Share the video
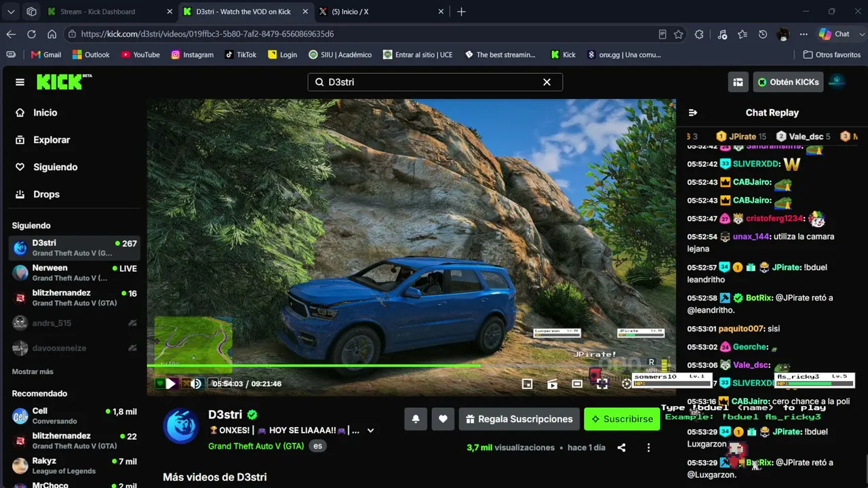868x488 pixels. [x=621, y=447]
